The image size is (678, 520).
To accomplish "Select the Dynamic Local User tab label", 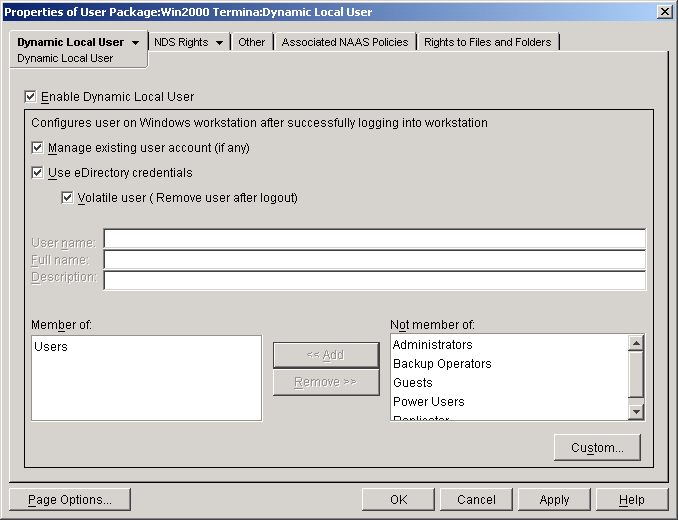I will tap(70, 42).
